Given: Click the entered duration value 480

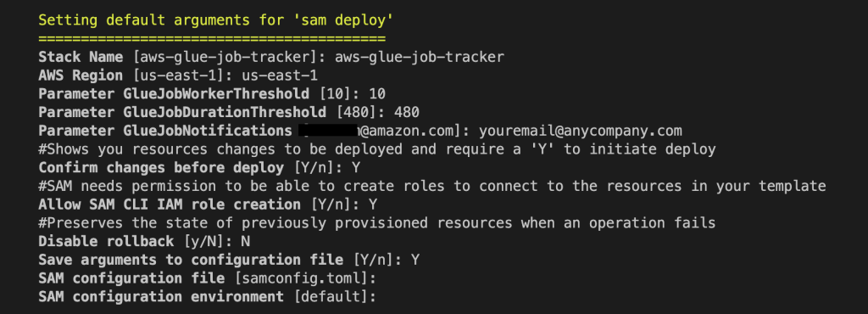Looking at the screenshot, I should click(x=406, y=112).
